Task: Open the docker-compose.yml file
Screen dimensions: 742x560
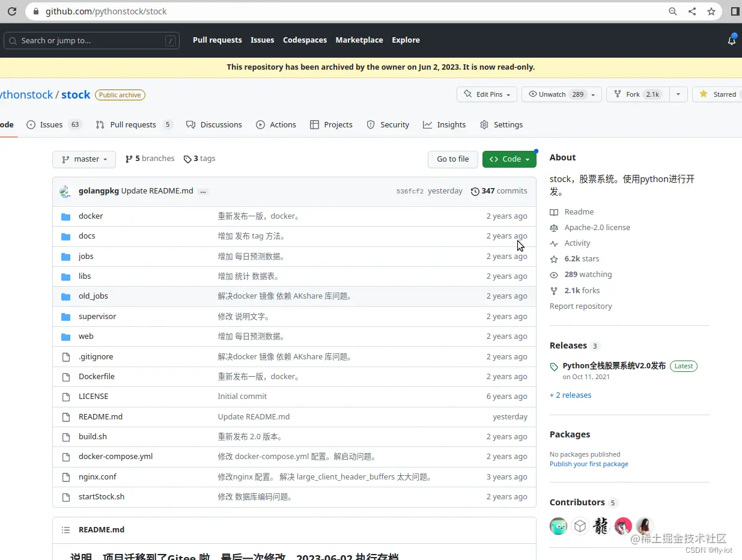Action: pos(115,457)
